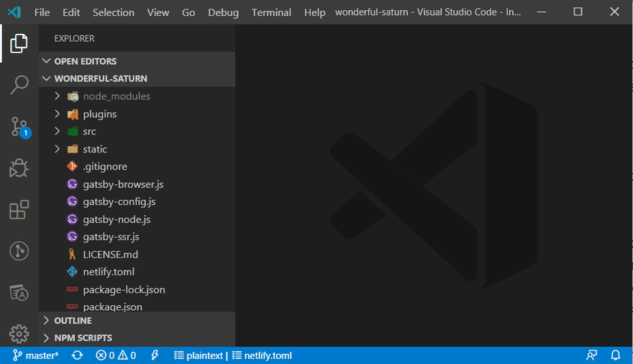Image resolution: width=633 pixels, height=364 pixels.
Task: Open the Help menu
Action: click(x=315, y=12)
